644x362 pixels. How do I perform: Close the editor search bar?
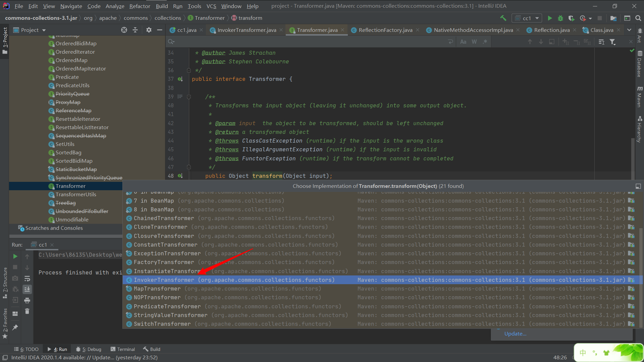point(631,42)
